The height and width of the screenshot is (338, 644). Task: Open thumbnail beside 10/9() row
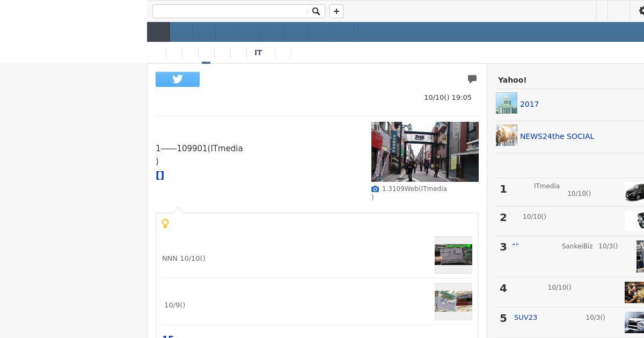pyautogui.click(x=453, y=302)
